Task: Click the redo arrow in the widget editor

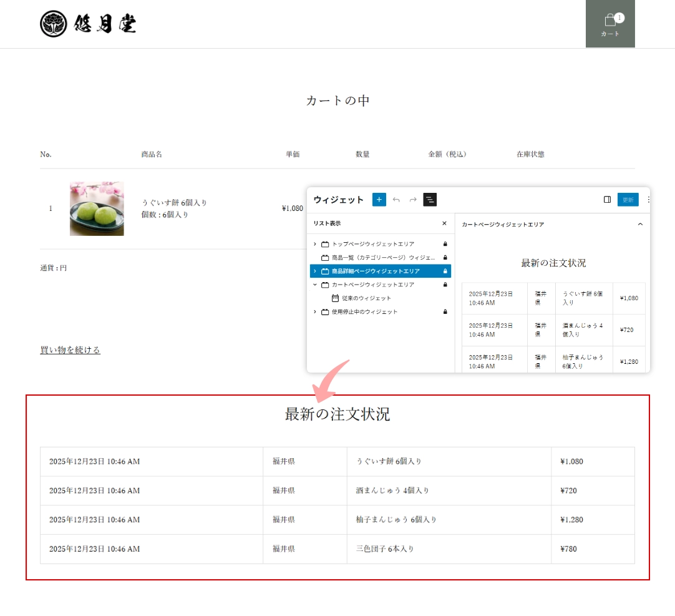Action: pyautogui.click(x=412, y=200)
